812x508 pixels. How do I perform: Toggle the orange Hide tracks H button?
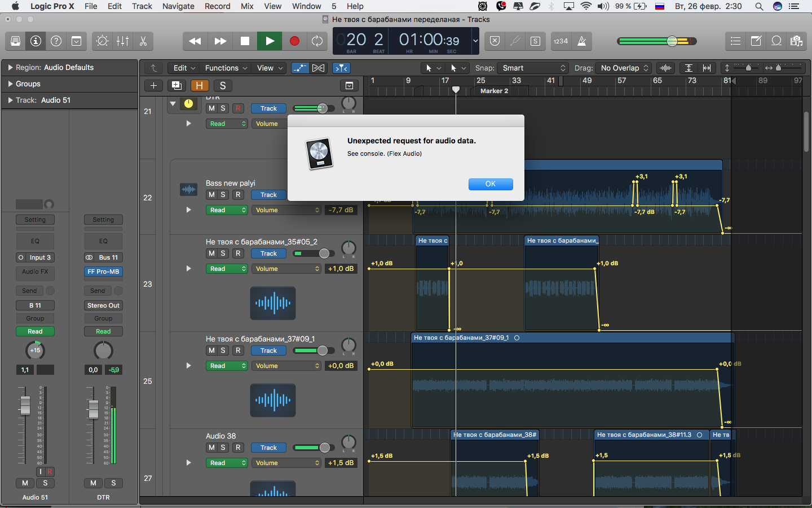[x=199, y=86]
